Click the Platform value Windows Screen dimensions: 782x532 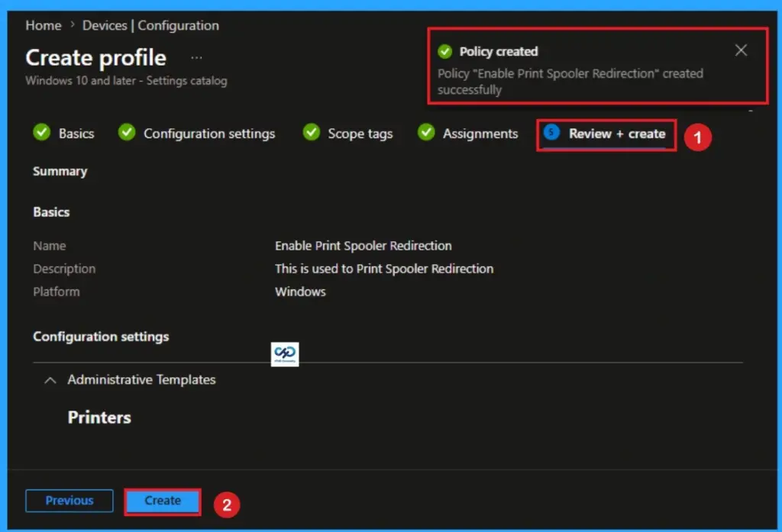point(300,292)
